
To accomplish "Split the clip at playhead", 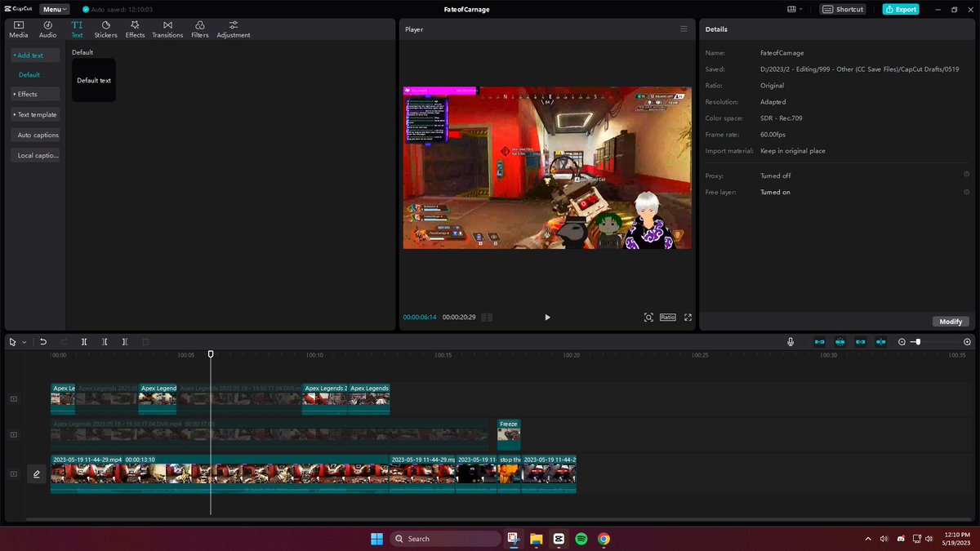I will pos(84,342).
